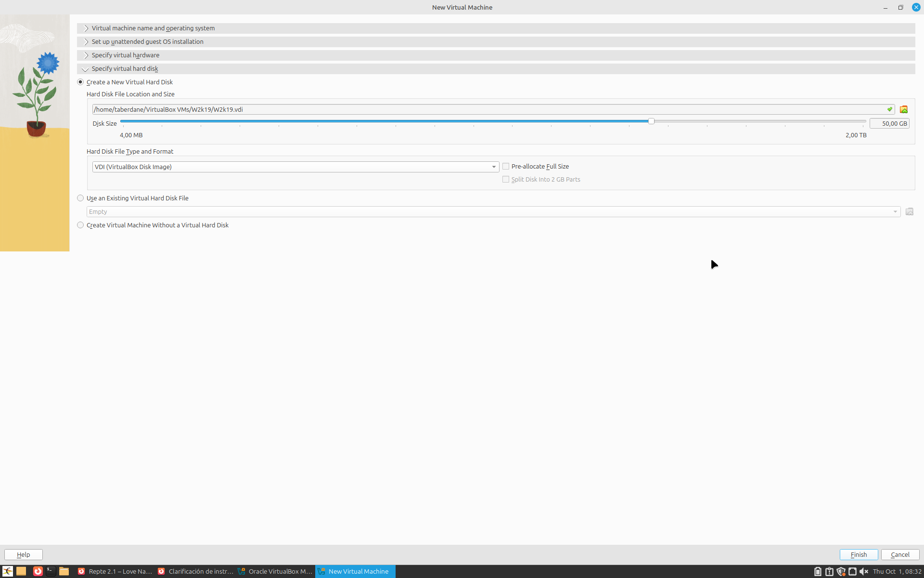Select Create a New Virtual Hard Disk
This screenshot has height=578, width=924.
[125, 82]
